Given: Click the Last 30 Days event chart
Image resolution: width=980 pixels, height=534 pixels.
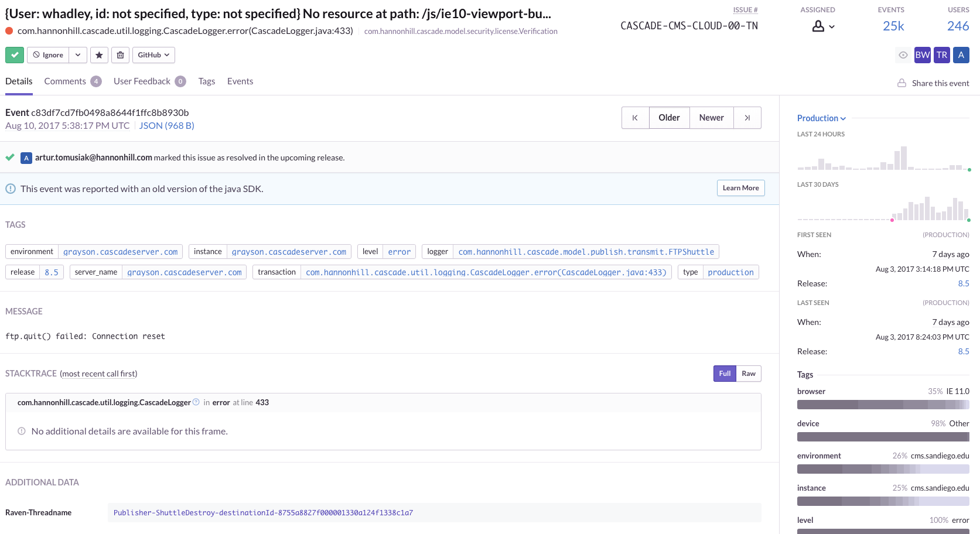Looking at the screenshot, I should tap(883, 208).
